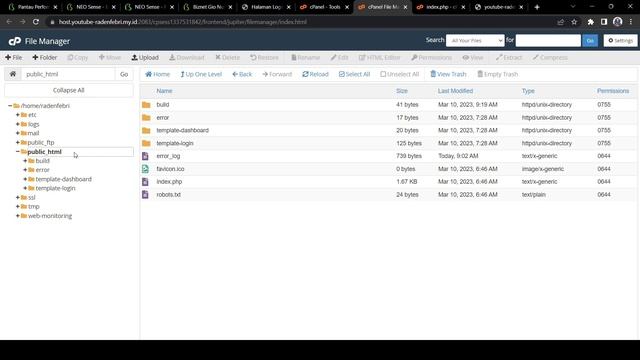Click the cPanel logo in the header

(15, 41)
